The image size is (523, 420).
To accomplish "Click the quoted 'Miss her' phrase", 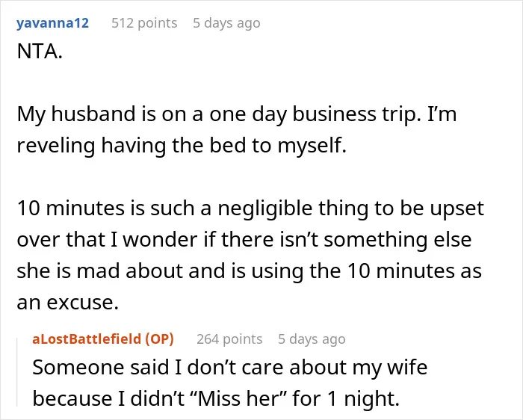I will [238, 398].
